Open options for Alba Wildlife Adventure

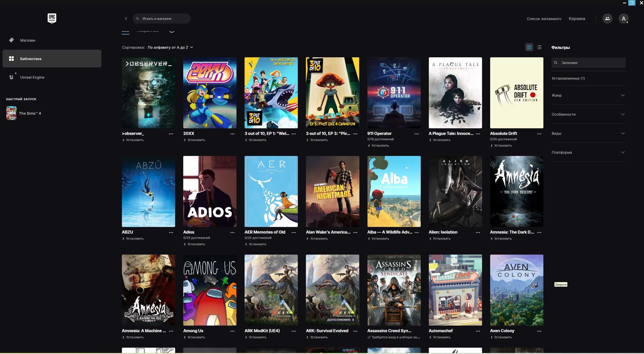click(x=417, y=232)
